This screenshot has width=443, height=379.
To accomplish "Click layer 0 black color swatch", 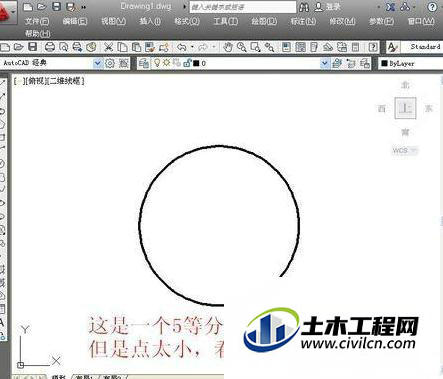I will [196, 63].
